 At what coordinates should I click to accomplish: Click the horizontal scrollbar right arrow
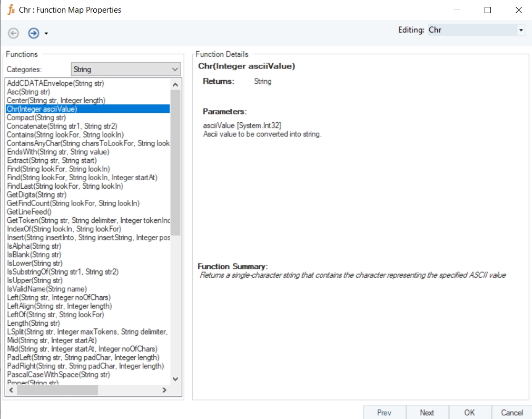click(164, 390)
